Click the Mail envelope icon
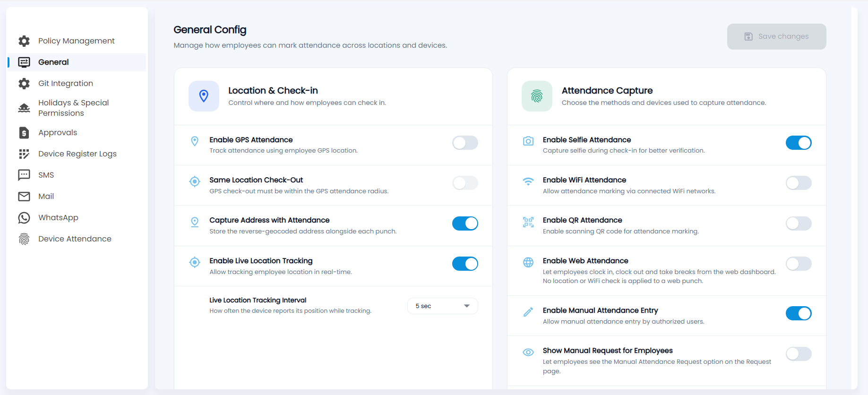The image size is (868, 395). click(x=24, y=197)
